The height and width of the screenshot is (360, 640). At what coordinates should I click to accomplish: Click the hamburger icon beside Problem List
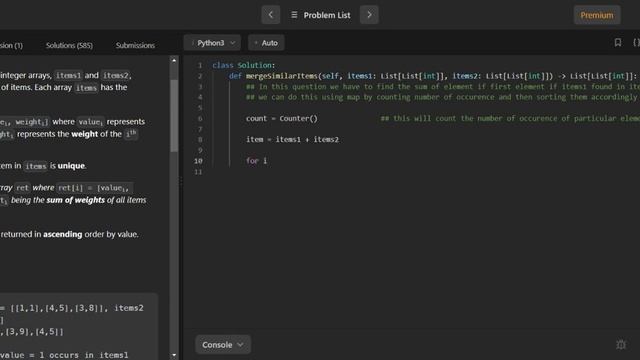coord(294,15)
